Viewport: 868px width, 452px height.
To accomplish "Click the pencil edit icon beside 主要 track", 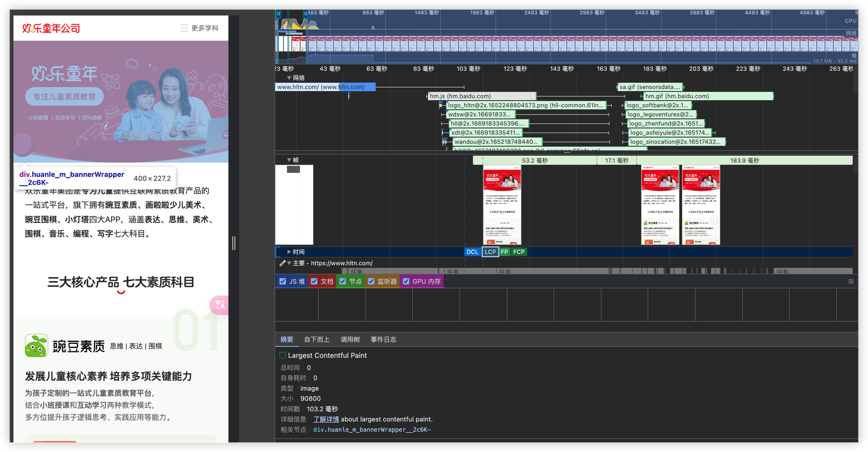I will click(x=282, y=263).
